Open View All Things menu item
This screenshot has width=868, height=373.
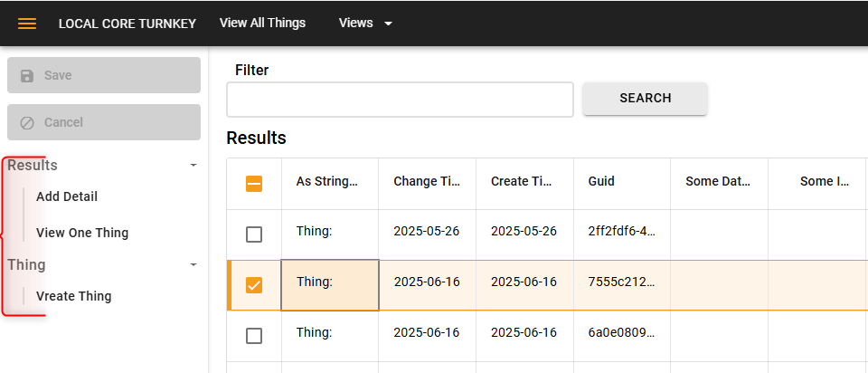262,23
